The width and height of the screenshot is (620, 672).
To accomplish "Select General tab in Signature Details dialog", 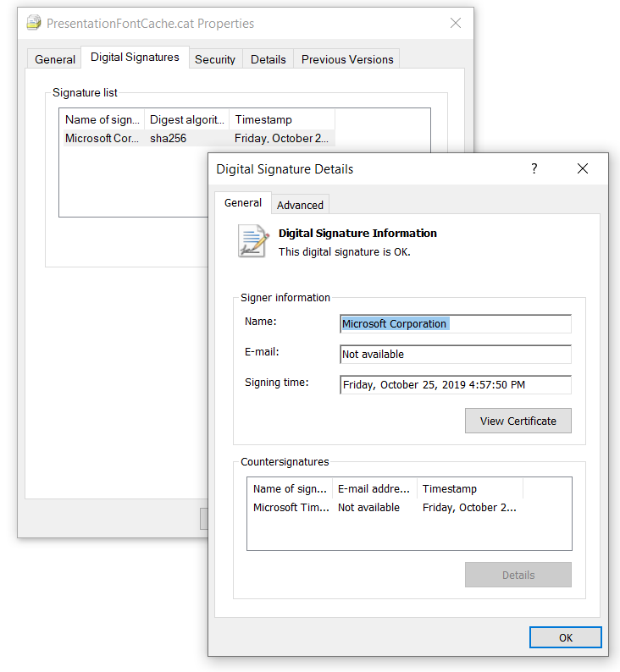I will coord(243,203).
